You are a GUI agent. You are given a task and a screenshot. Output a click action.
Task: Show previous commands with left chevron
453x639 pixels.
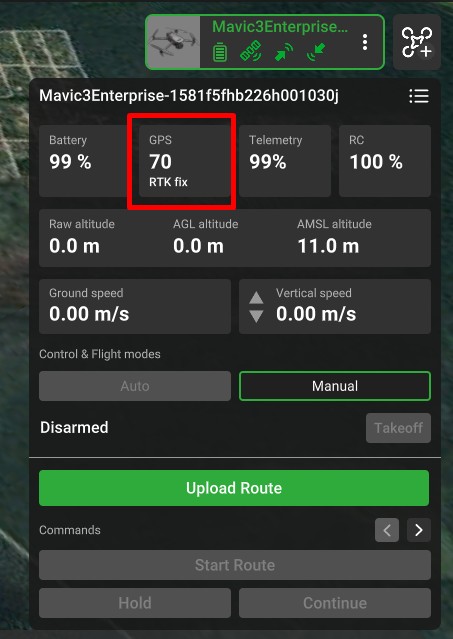click(387, 530)
